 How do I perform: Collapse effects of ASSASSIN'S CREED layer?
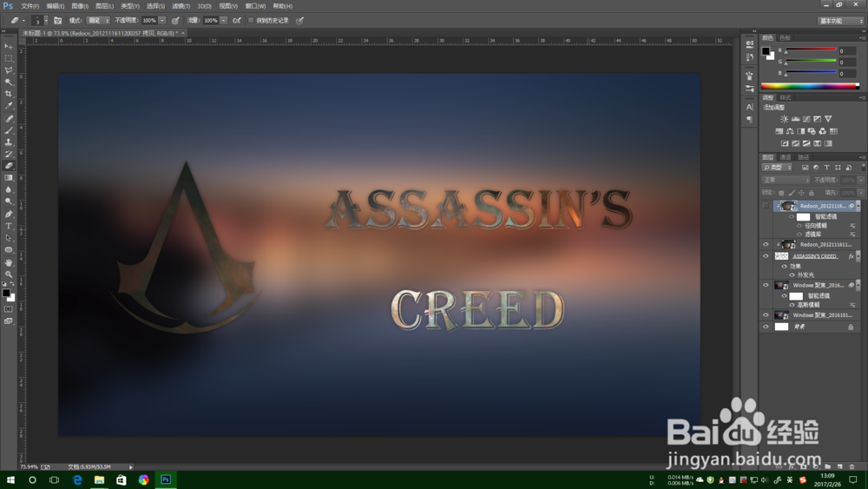(x=859, y=256)
